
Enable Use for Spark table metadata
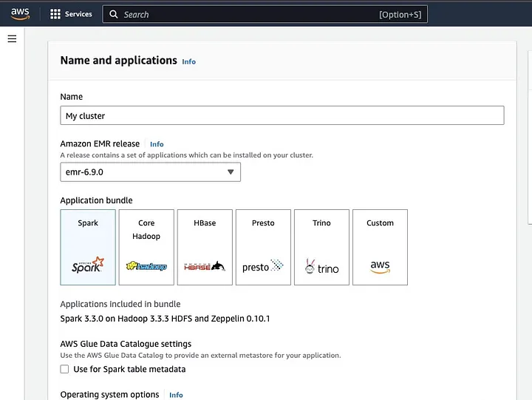coord(65,369)
